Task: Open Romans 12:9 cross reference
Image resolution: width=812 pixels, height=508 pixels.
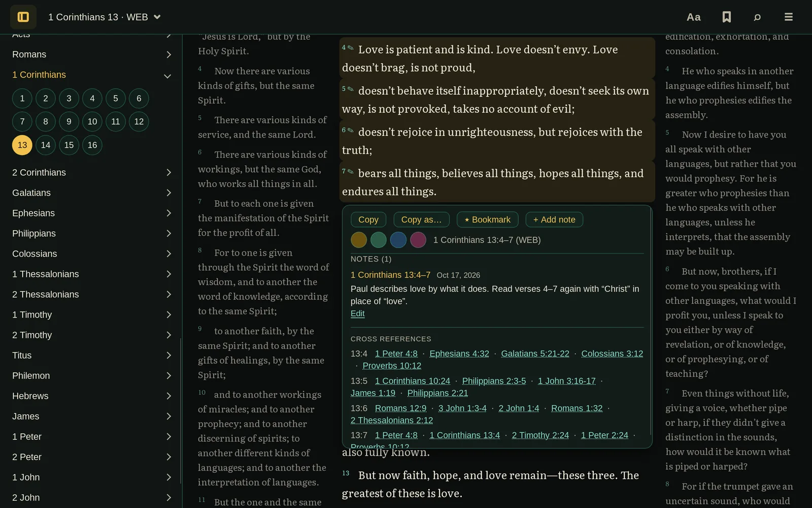Action: click(x=400, y=408)
